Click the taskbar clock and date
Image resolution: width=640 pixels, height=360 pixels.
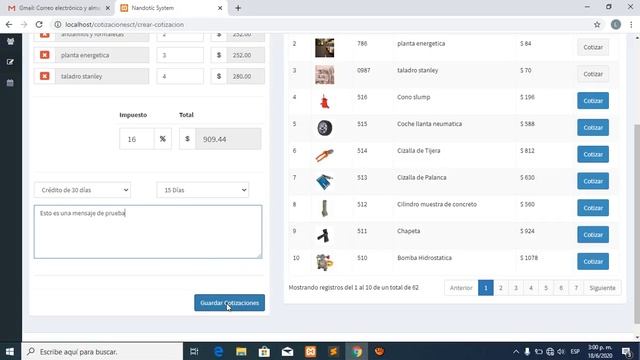[x=600, y=351]
